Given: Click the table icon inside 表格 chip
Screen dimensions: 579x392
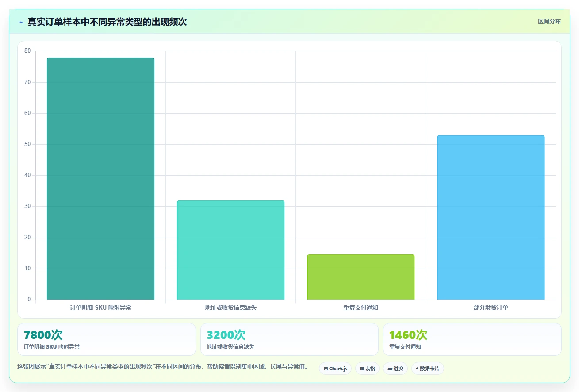Looking at the screenshot, I should tap(362, 369).
